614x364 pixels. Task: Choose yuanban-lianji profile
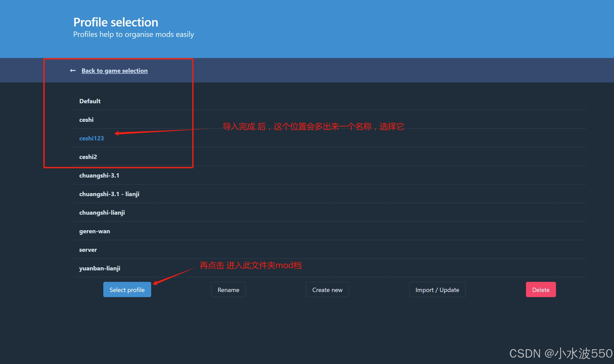coord(99,268)
